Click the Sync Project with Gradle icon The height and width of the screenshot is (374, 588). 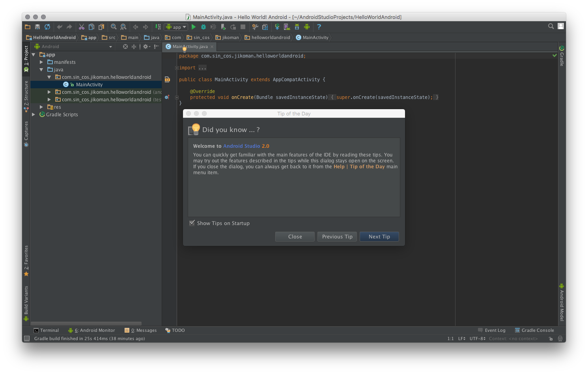pyautogui.click(x=277, y=27)
